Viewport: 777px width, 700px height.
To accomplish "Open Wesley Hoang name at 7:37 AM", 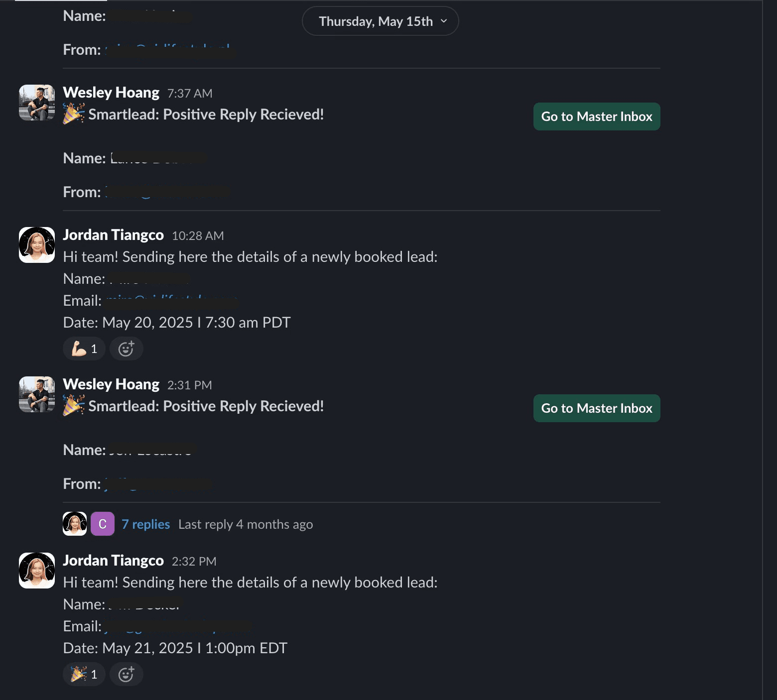I will tap(111, 93).
